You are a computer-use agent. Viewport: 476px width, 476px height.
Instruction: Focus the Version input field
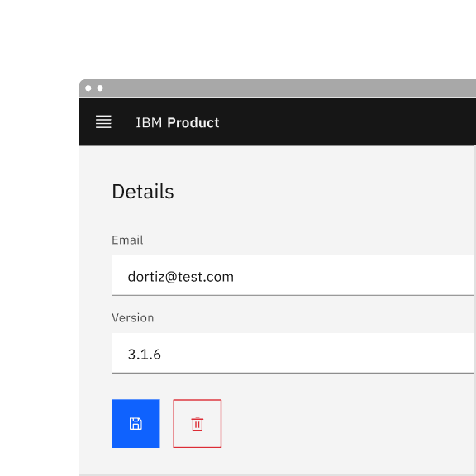[x=293, y=353]
